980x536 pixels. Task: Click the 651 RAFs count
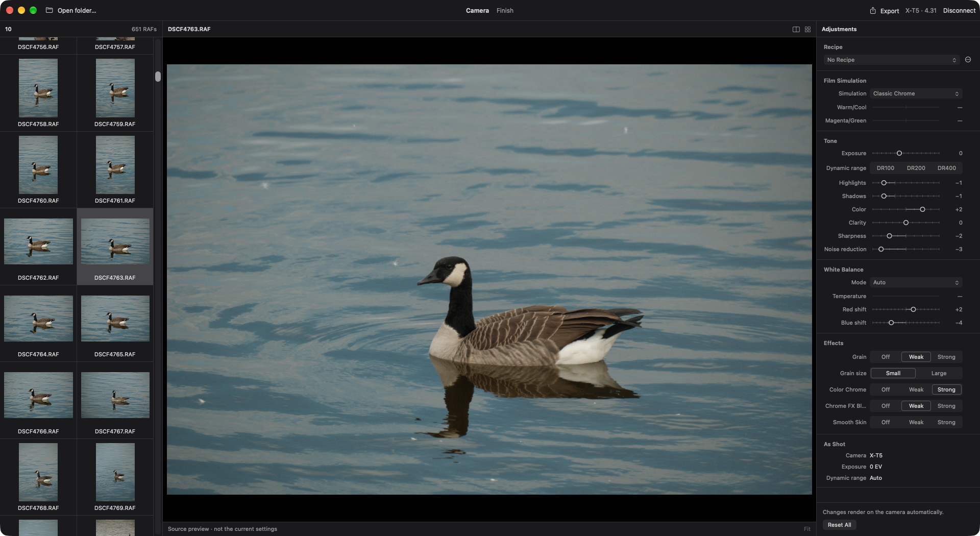pyautogui.click(x=144, y=29)
